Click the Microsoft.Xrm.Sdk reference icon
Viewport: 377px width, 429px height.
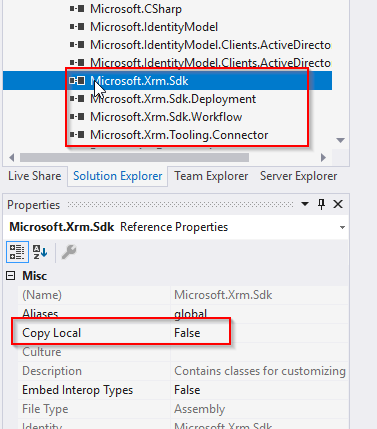[77, 81]
